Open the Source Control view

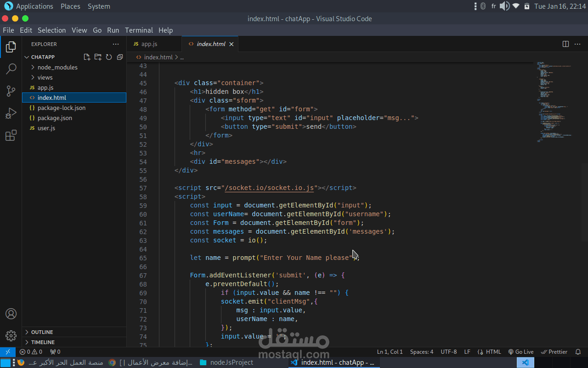11,91
